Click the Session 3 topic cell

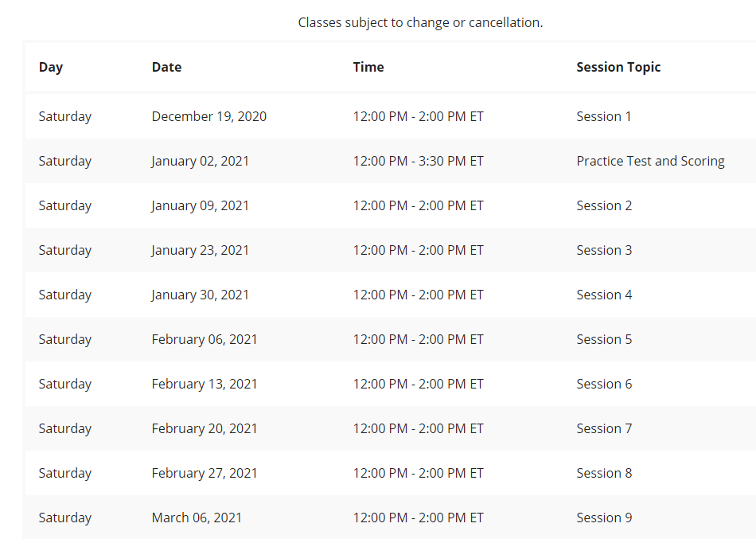click(604, 250)
